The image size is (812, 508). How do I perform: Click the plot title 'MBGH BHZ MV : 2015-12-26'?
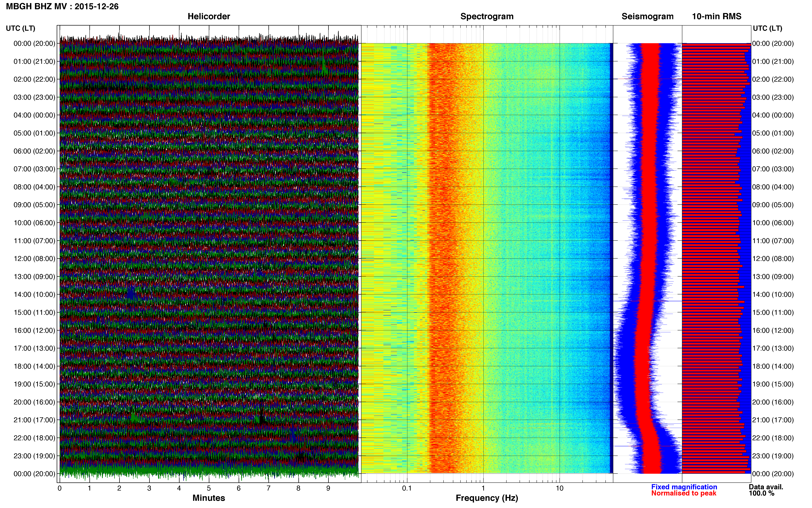pos(62,6)
